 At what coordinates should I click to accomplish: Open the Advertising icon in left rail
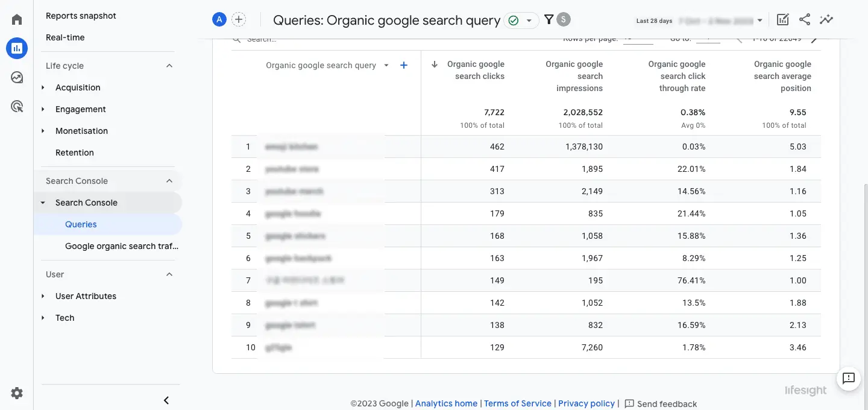(x=17, y=107)
